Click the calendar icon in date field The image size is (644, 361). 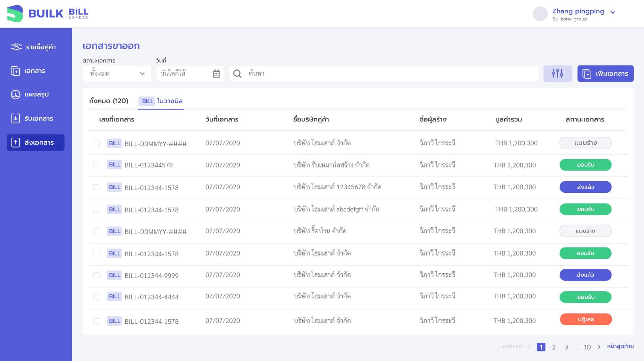point(216,74)
